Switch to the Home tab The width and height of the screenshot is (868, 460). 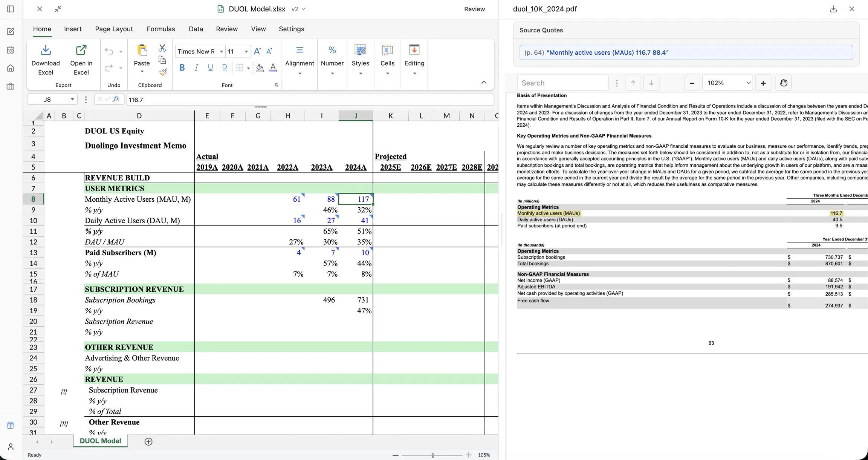[42, 29]
